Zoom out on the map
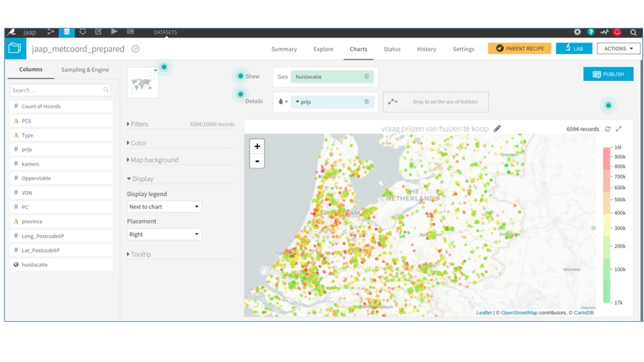The height and width of the screenshot is (362, 644). tap(257, 162)
